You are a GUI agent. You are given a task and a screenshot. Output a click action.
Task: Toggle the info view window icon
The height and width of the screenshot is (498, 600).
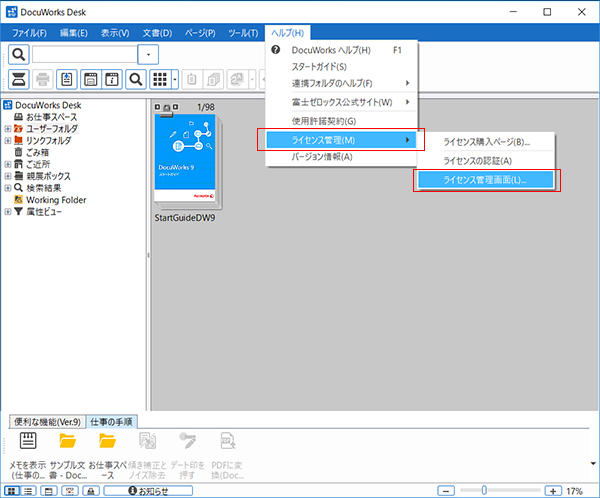112,80
